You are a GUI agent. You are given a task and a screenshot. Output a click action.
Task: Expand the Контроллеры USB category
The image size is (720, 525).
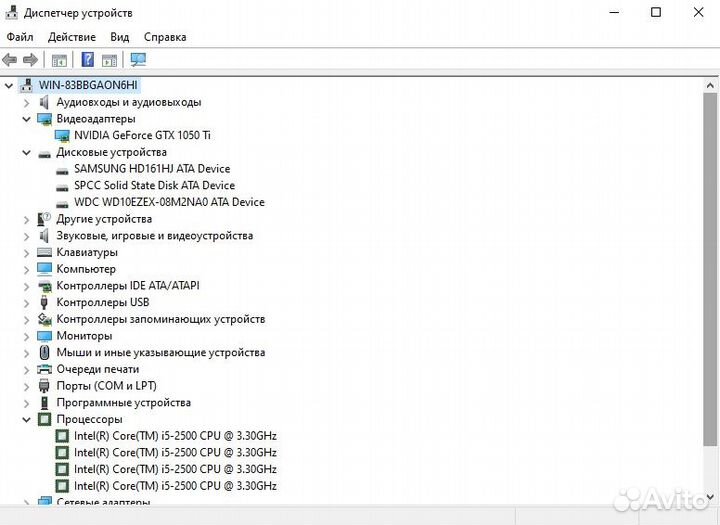coord(26,302)
